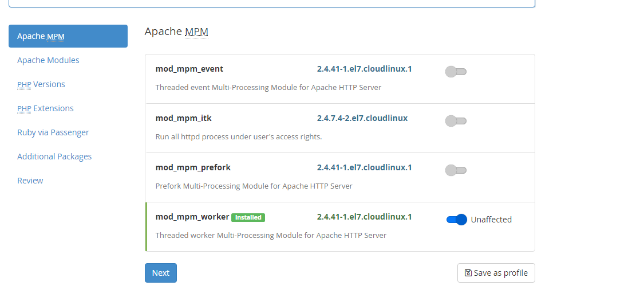Click the text field above the sidebar

pos(272,3)
